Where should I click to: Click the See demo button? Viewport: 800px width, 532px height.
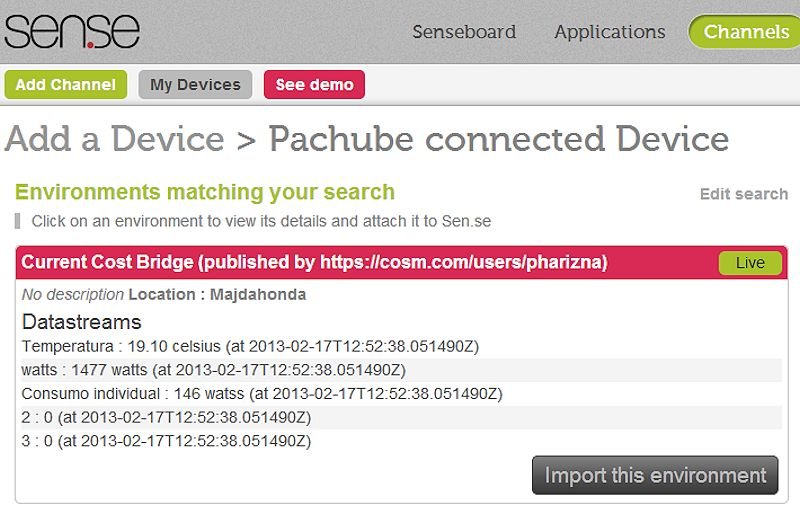coord(314,84)
